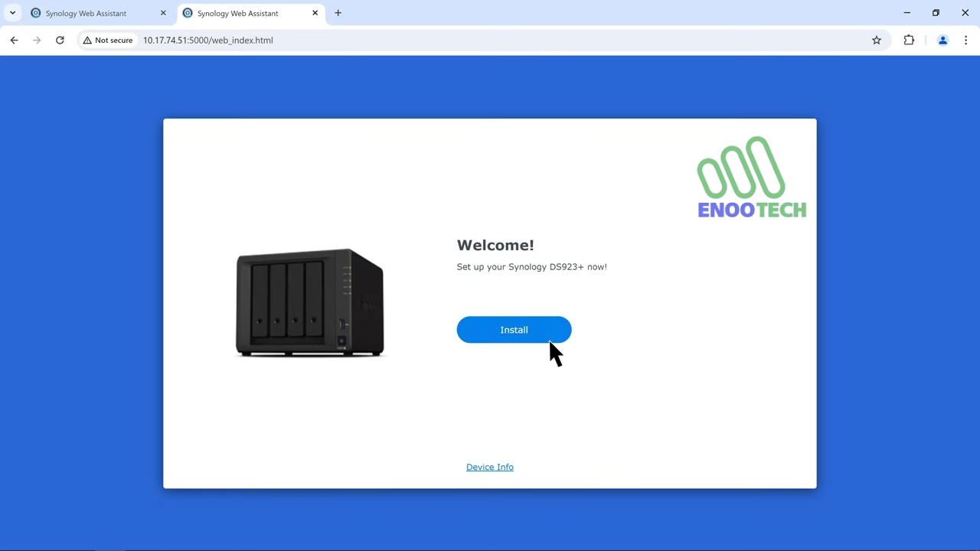Click the favicon of the first Synology tab

(35, 13)
